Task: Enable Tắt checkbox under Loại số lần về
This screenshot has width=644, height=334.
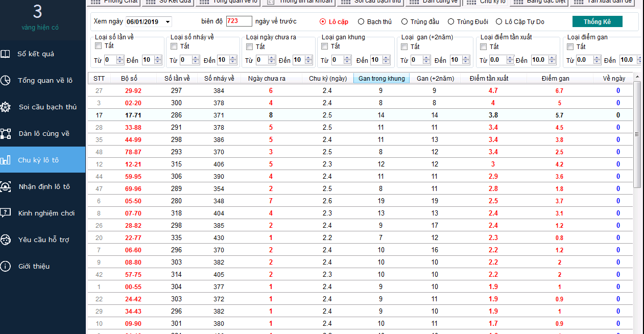Action: coord(99,46)
